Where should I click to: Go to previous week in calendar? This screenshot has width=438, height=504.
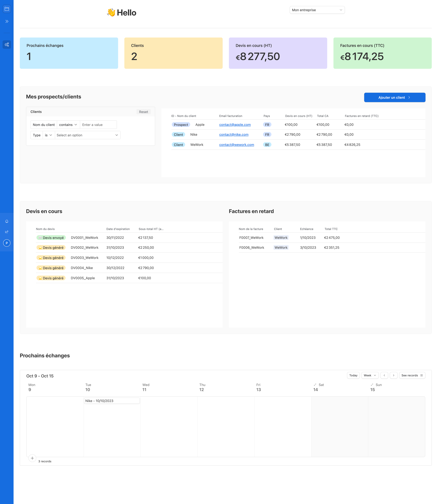(x=384, y=375)
